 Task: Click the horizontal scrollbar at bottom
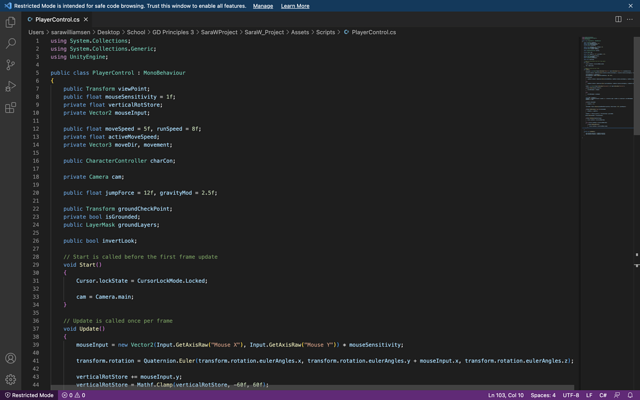[x=312, y=387]
